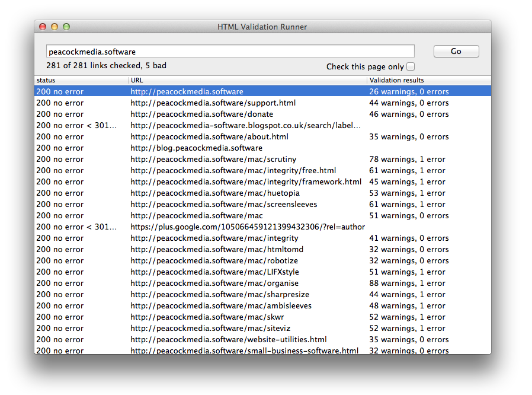The image size is (532, 395).
Task: Minimize the window with the yellow button
Action: click(x=55, y=27)
